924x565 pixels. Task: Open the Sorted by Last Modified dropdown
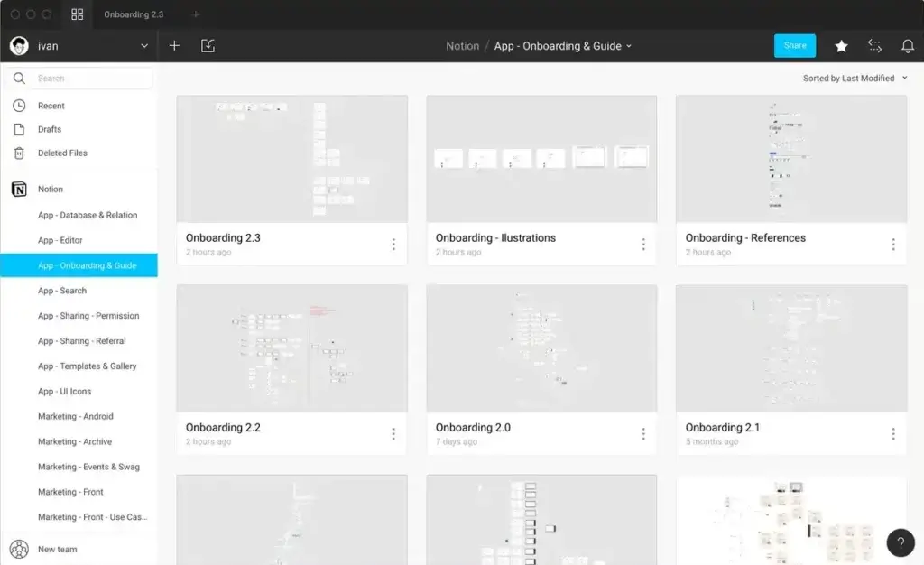click(x=854, y=78)
